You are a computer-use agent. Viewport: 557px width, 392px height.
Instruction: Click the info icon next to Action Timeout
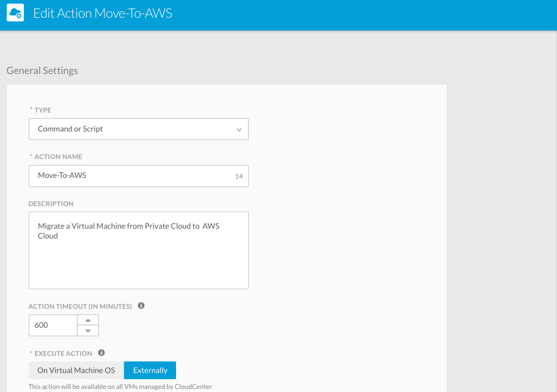coord(141,306)
